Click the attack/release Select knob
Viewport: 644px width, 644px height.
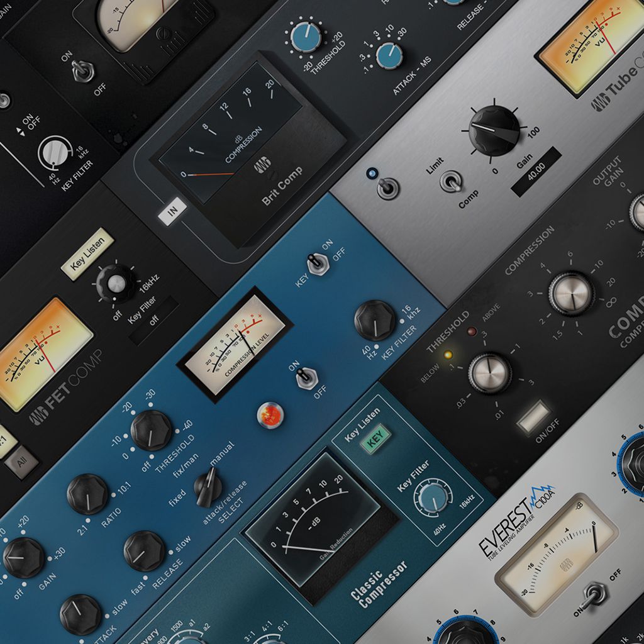pyautogui.click(x=208, y=487)
